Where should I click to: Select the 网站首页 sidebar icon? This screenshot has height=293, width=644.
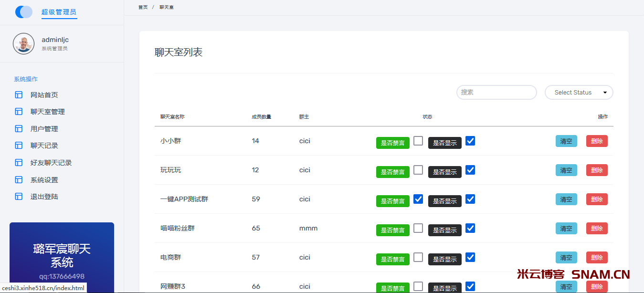click(19, 94)
